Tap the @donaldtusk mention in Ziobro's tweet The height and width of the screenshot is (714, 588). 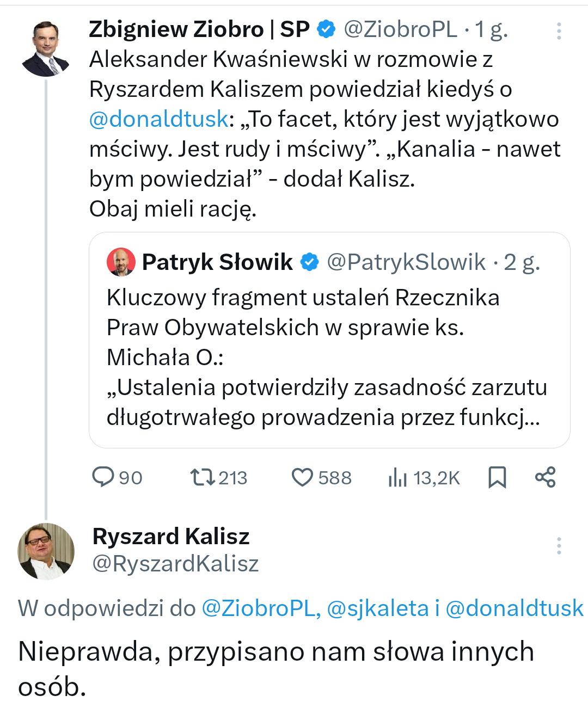(158, 119)
